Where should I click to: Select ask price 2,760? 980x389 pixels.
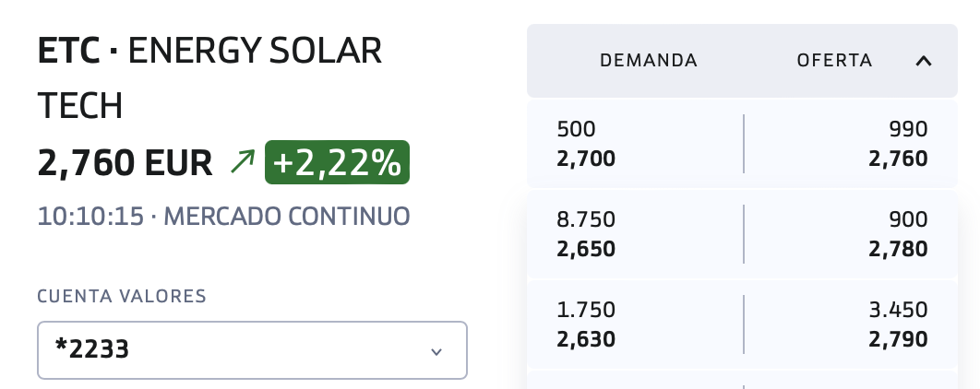coord(897,159)
